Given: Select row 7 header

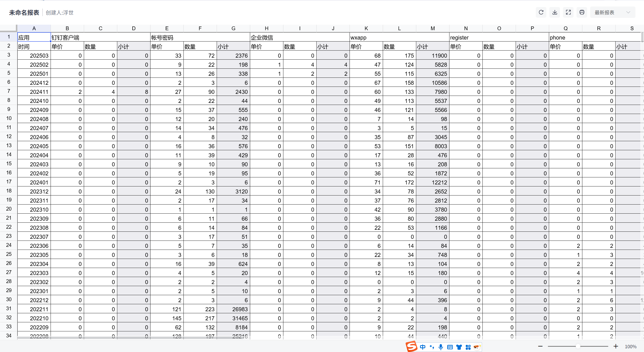Looking at the screenshot, I should click(9, 91).
